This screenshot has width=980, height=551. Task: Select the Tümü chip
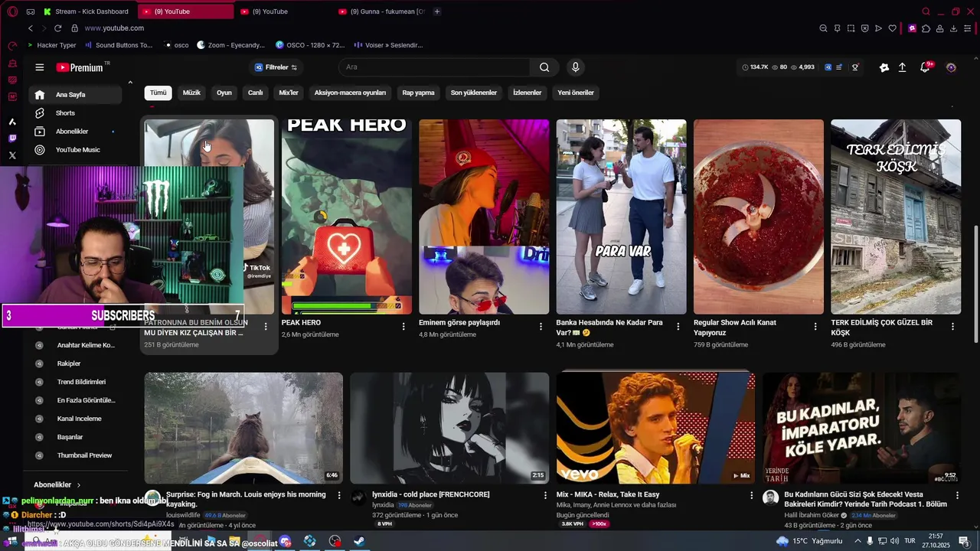[158, 93]
